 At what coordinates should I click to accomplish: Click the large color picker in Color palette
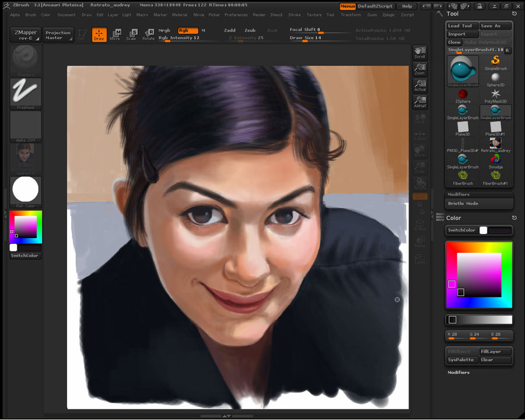pyautogui.click(x=479, y=275)
